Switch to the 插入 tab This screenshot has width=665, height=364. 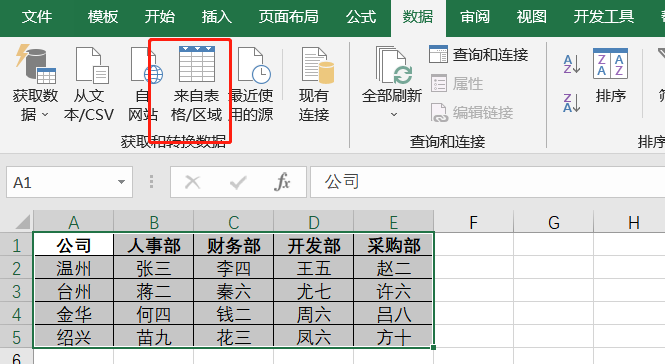click(x=217, y=17)
